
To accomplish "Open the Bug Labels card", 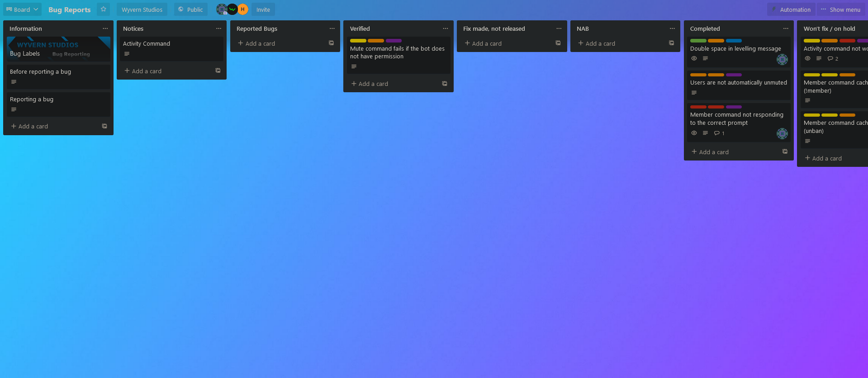I will [x=58, y=49].
